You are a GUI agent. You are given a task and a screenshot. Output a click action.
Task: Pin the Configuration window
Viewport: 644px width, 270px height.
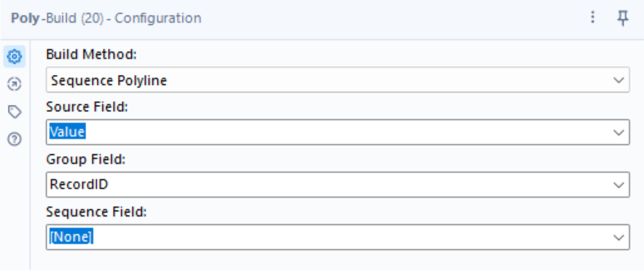[623, 18]
